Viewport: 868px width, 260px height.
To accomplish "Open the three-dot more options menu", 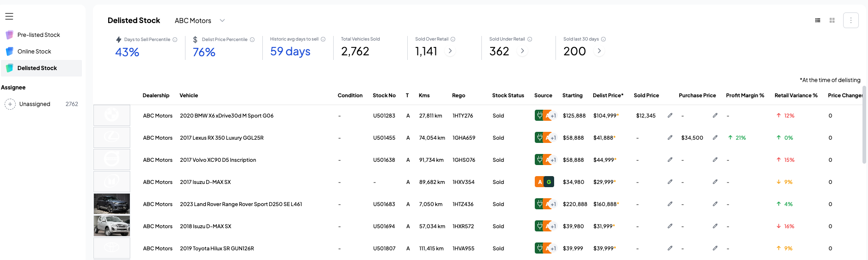I will (x=851, y=20).
